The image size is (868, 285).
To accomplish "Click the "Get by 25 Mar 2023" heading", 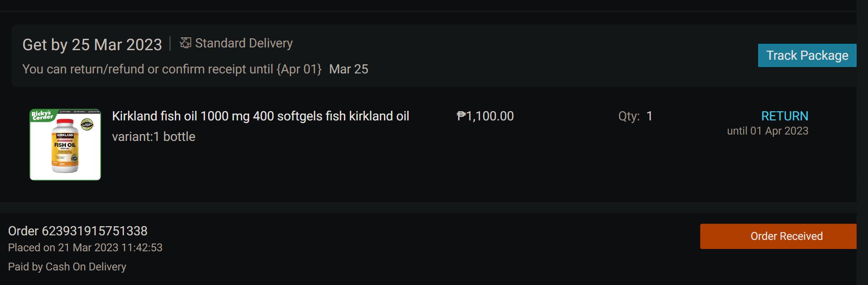I will (92, 45).
